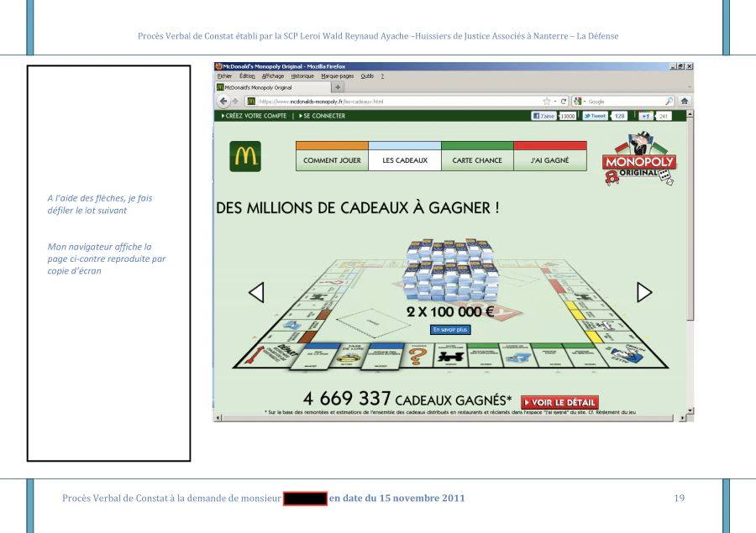Click the McDonald's golden arches logo
Image resolution: width=756 pixels, height=533 pixels.
245,156
